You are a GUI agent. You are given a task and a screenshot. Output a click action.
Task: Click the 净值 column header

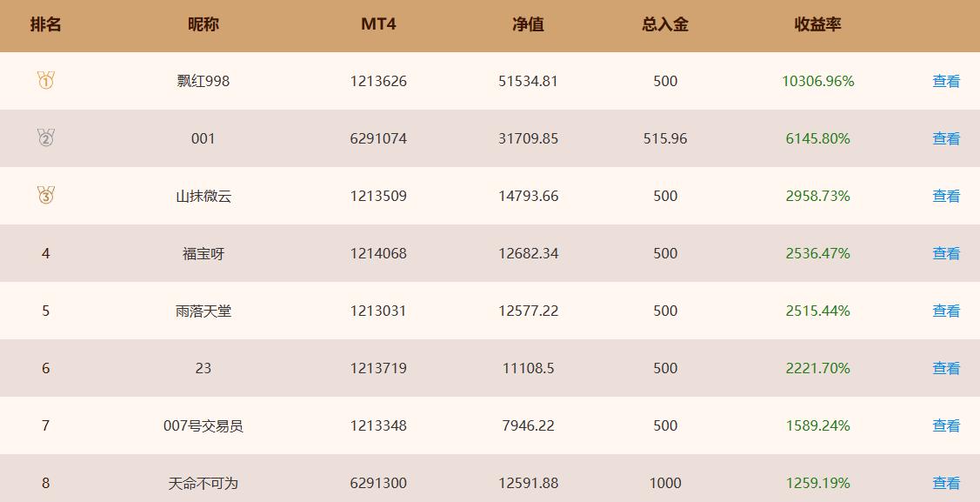528,24
